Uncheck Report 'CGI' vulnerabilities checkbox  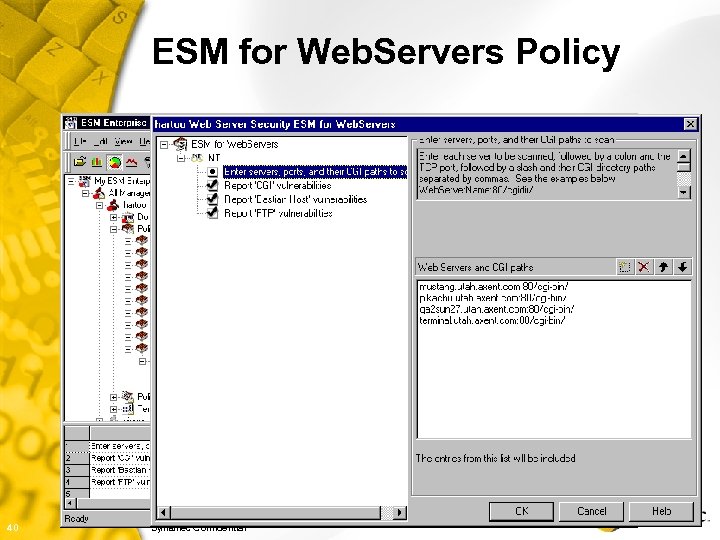click(212, 185)
